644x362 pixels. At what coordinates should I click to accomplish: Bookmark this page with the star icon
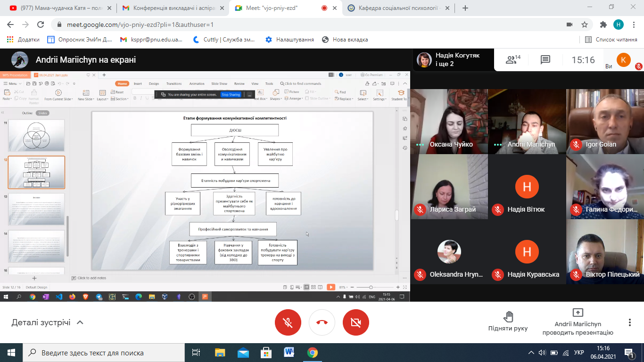click(585, 25)
